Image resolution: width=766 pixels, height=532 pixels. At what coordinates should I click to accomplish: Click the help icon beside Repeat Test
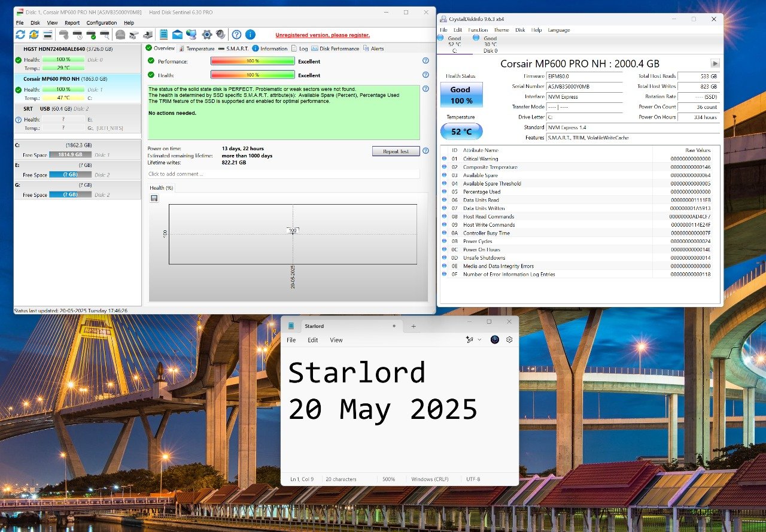425,151
